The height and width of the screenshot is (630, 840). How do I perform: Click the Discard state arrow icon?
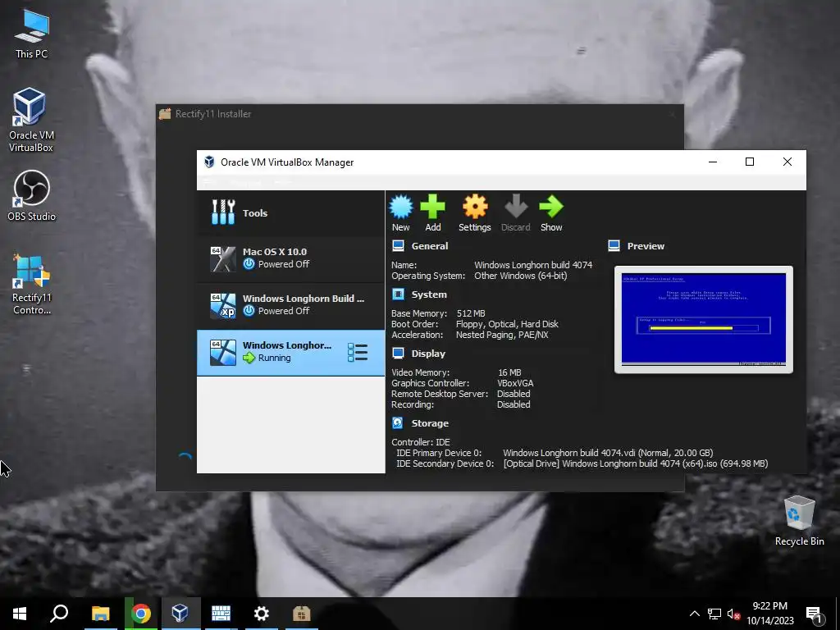[x=516, y=208]
